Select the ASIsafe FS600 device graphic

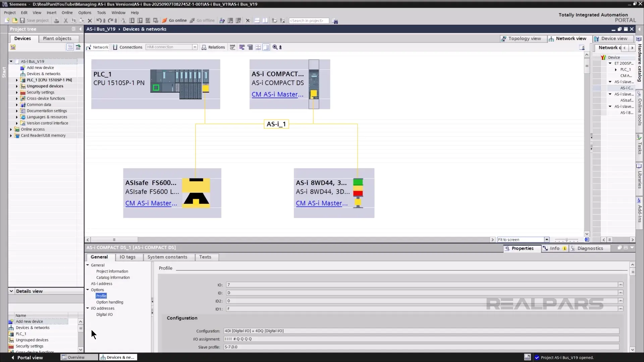[x=196, y=193]
